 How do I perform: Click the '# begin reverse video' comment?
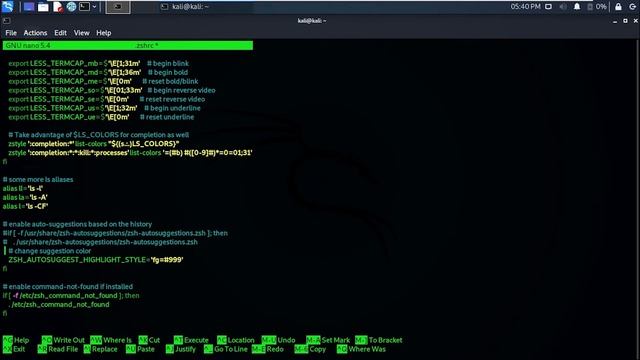[x=181, y=90]
